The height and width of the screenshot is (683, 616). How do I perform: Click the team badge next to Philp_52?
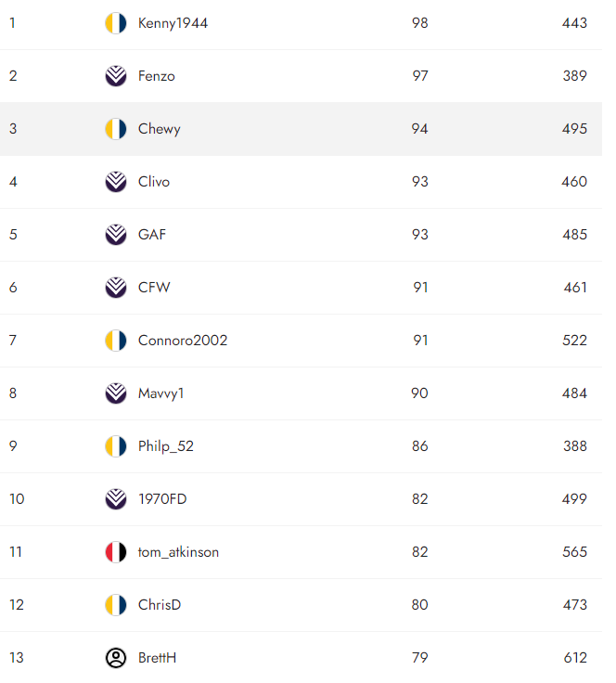[x=115, y=446]
